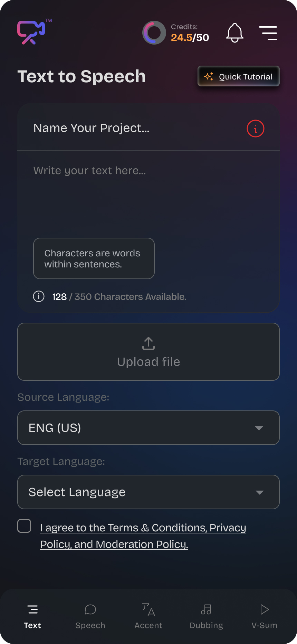Focus the Name Your Project field
Viewport: 297px width, 644px height.
tap(131, 128)
